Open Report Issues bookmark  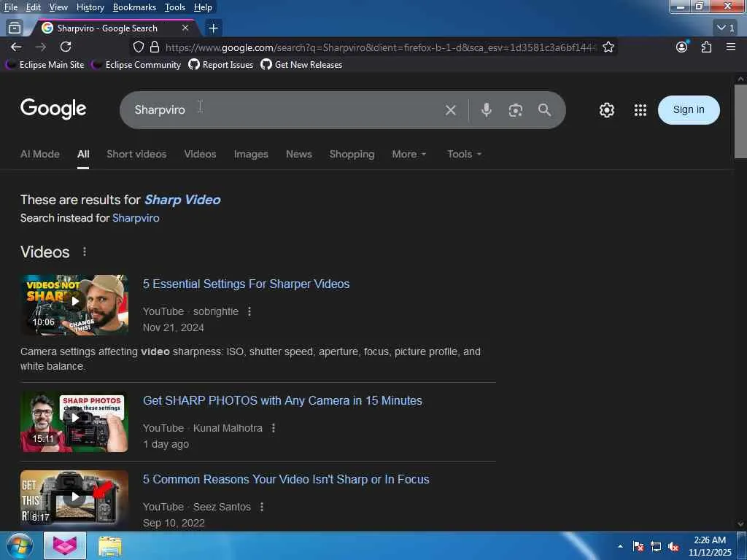tap(220, 65)
